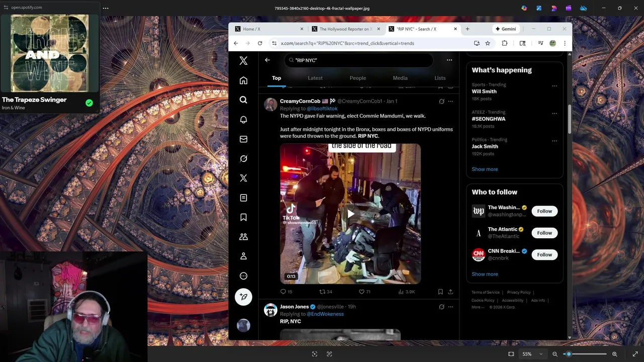The width and height of the screenshot is (644, 362).
Task: Open search settings three-dot menu
Action: 449,60
